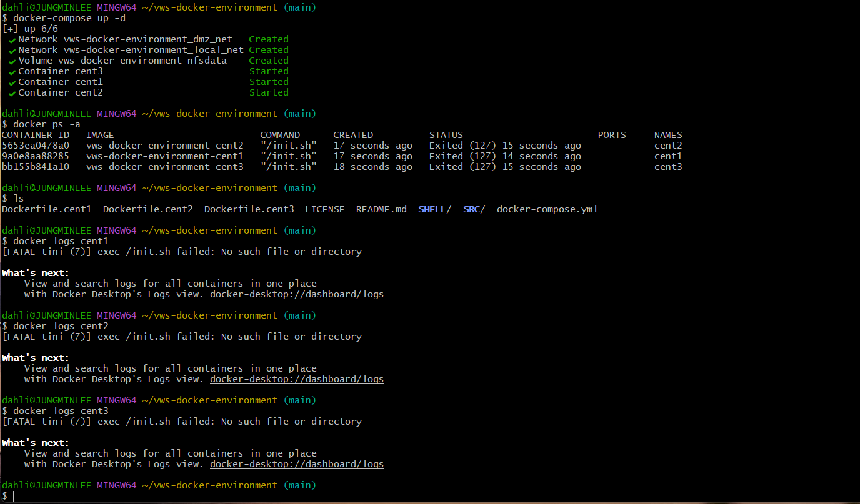Click the '[+] up 6/6' progress line
Viewport: 860px width, 504px height.
[30, 29]
